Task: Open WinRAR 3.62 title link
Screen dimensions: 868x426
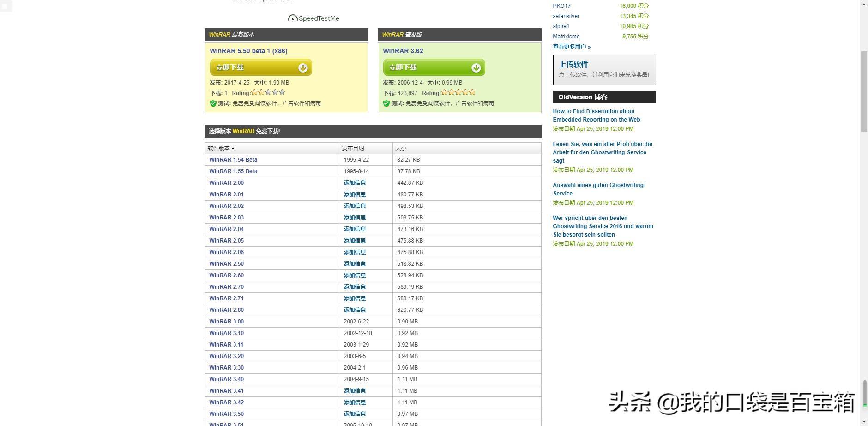Action: pos(403,51)
